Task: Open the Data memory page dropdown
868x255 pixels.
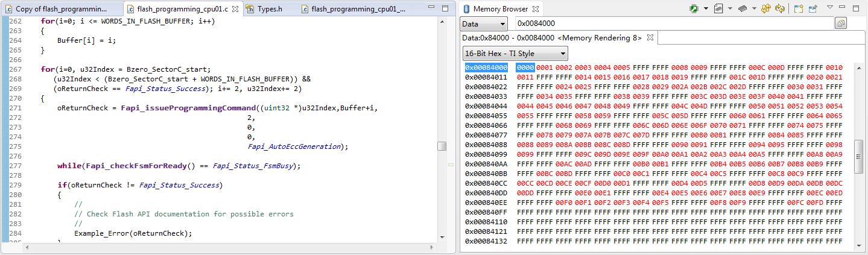Action: click(484, 24)
